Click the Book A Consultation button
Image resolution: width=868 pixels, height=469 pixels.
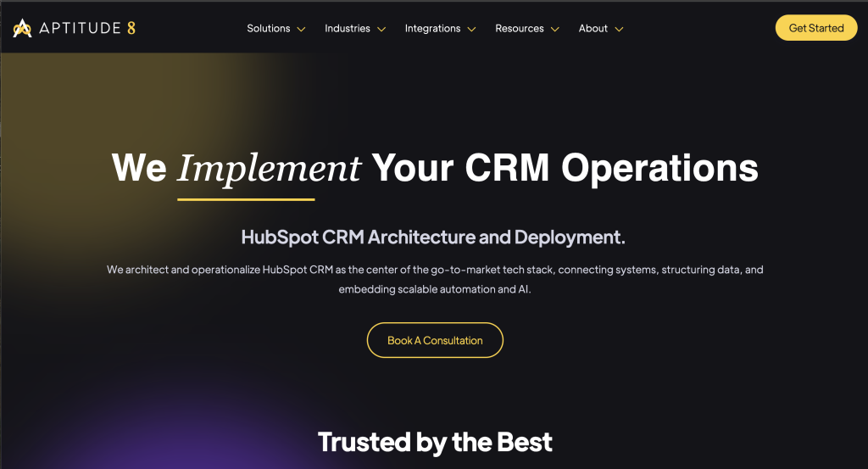coord(435,340)
